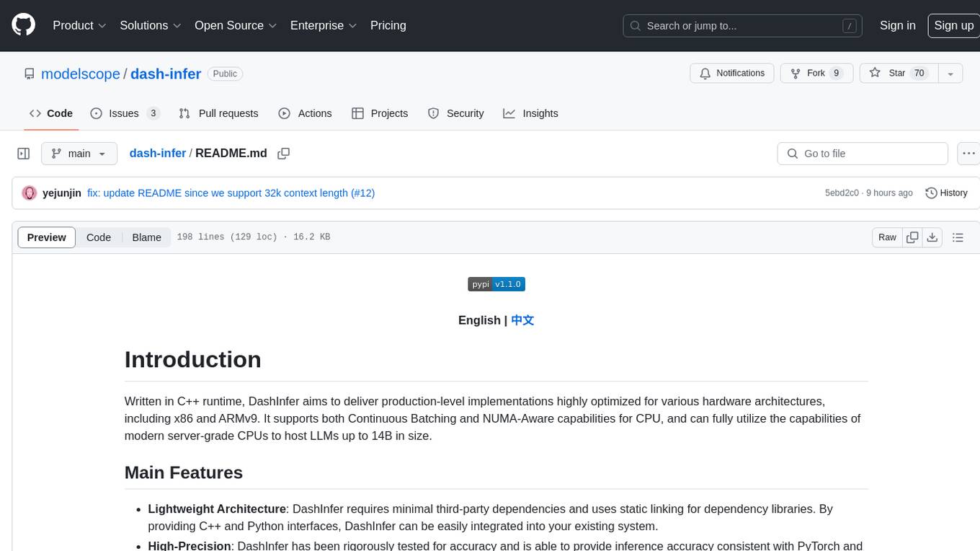Select the Code view
Viewport: 980px width, 551px height.
99,237
